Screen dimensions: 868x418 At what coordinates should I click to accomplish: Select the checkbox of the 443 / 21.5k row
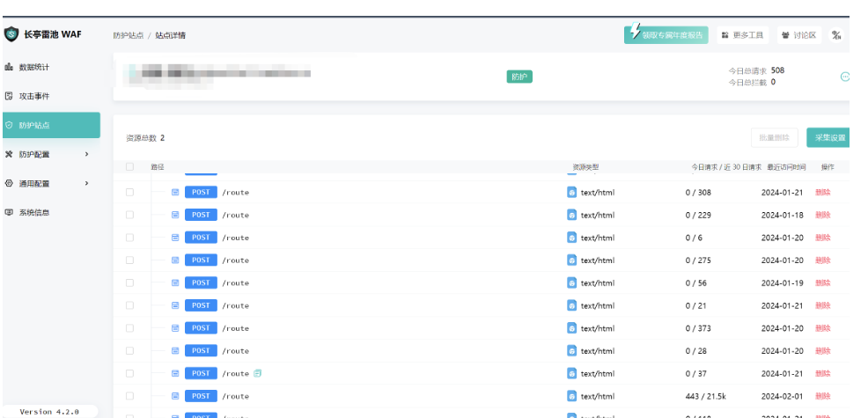point(130,396)
